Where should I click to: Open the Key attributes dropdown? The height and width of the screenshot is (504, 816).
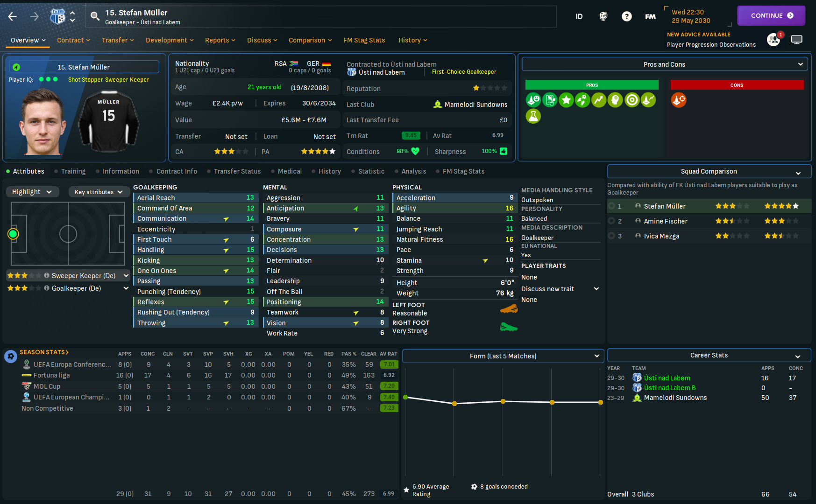point(99,192)
